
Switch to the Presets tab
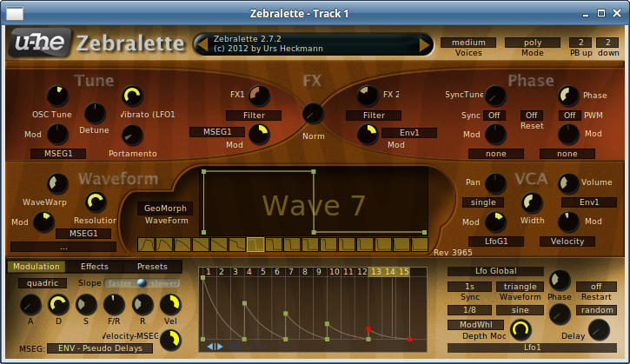point(152,267)
